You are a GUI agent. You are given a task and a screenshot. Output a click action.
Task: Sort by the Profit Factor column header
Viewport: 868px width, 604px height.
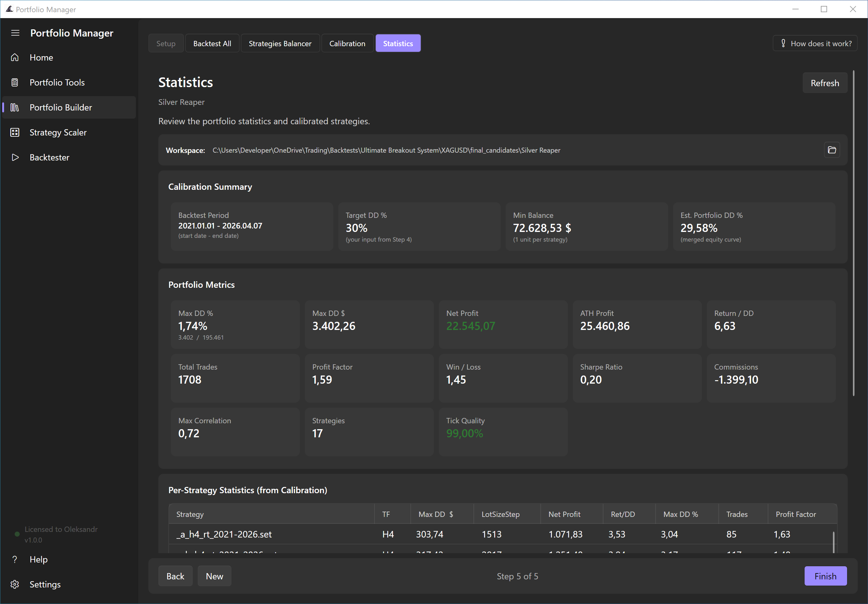[802, 514]
